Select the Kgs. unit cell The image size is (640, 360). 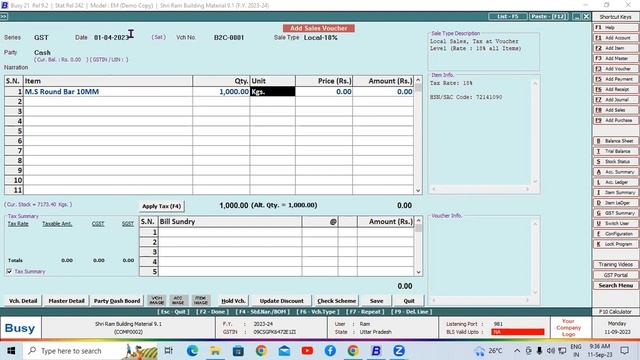click(x=273, y=91)
